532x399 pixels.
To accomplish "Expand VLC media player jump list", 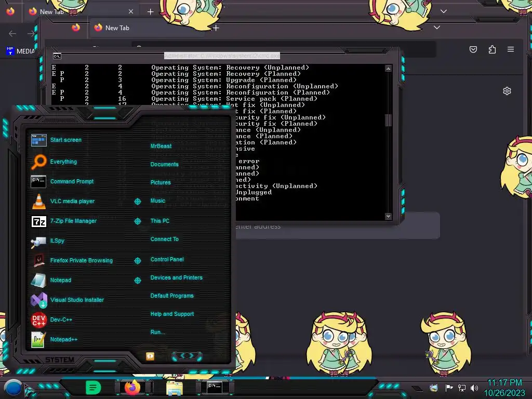I will click(137, 202).
